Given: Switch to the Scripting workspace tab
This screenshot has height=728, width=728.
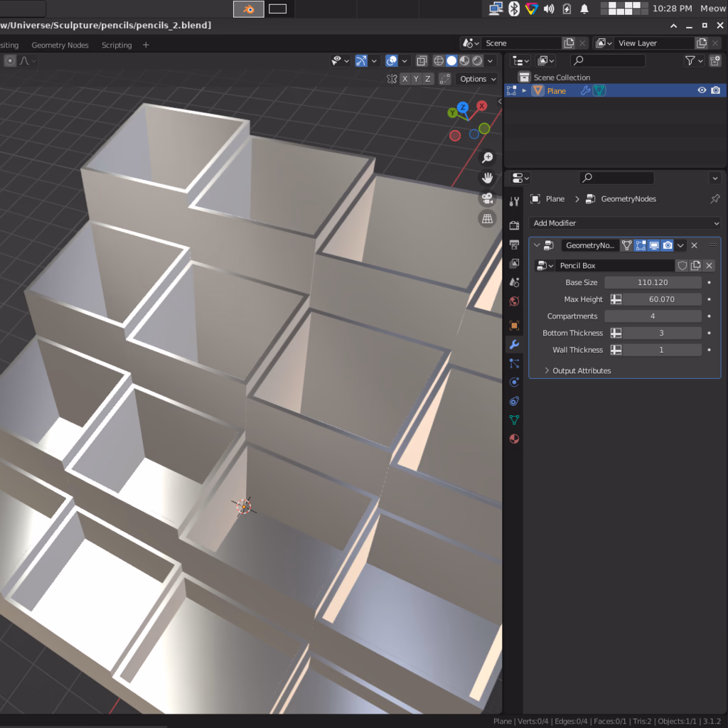Looking at the screenshot, I should pos(117,45).
